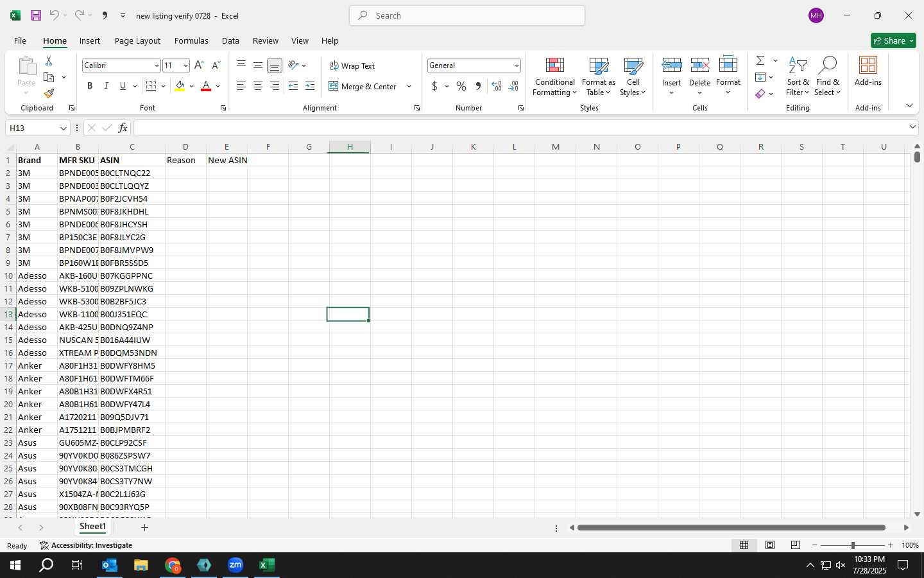Toggle Underline formatting
Viewport: 924px width, 578px height.
click(123, 86)
